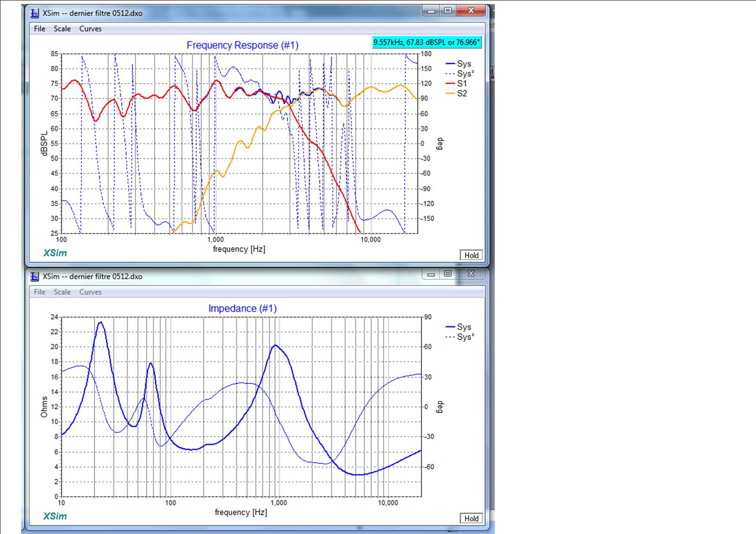Image resolution: width=756 pixels, height=534 pixels.
Task: Minimize the Frequency Response window
Action: click(431, 11)
